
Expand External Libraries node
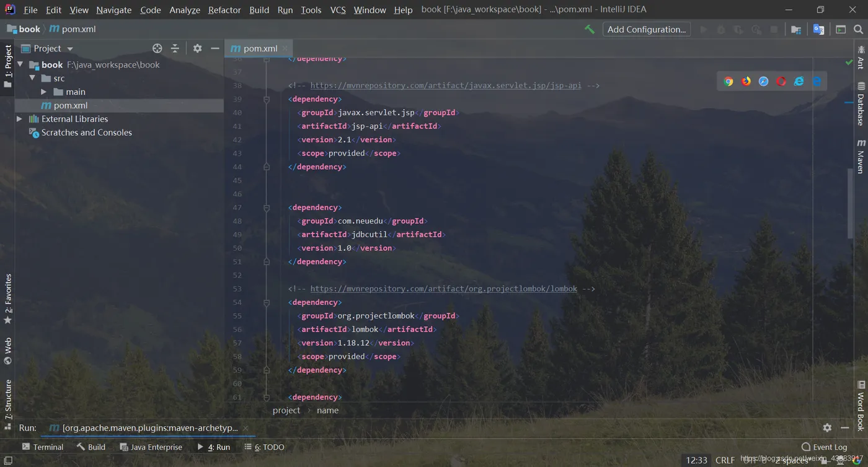tap(19, 119)
